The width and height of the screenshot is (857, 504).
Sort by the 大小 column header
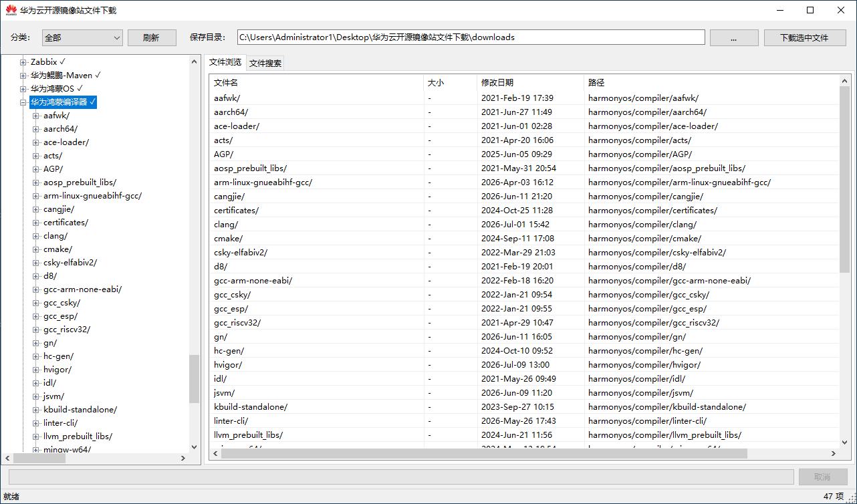coord(450,83)
